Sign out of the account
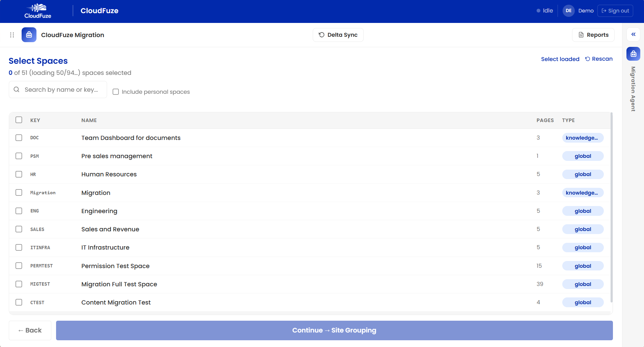 coord(615,11)
